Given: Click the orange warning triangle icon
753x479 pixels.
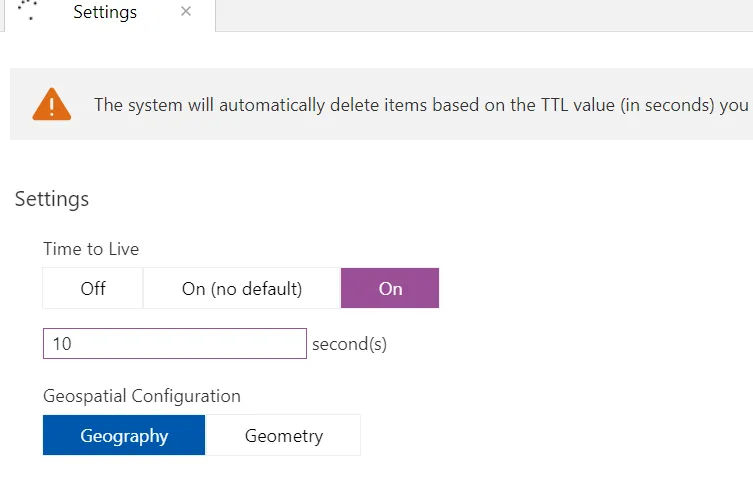Looking at the screenshot, I should 51,104.
